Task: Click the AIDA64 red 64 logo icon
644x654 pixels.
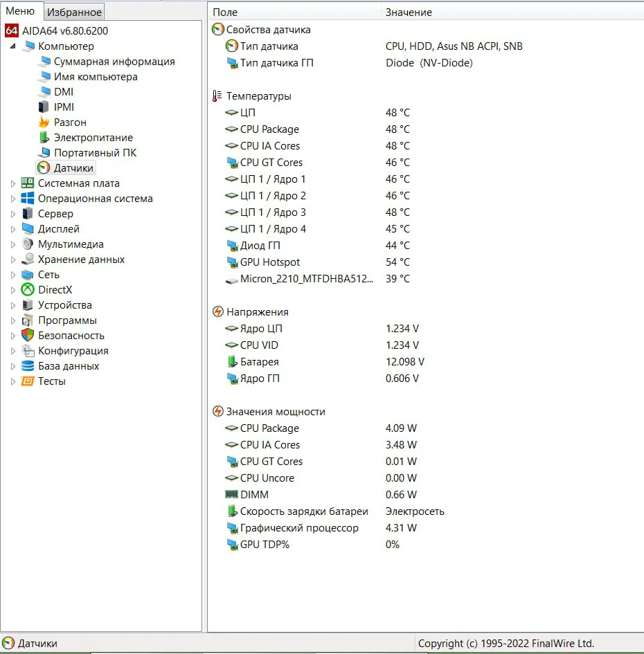Action: pyautogui.click(x=12, y=30)
